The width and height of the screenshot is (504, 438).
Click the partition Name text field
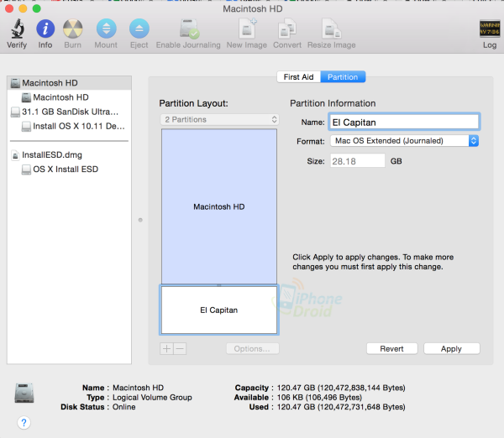pyautogui.click(x=403, y=122)
